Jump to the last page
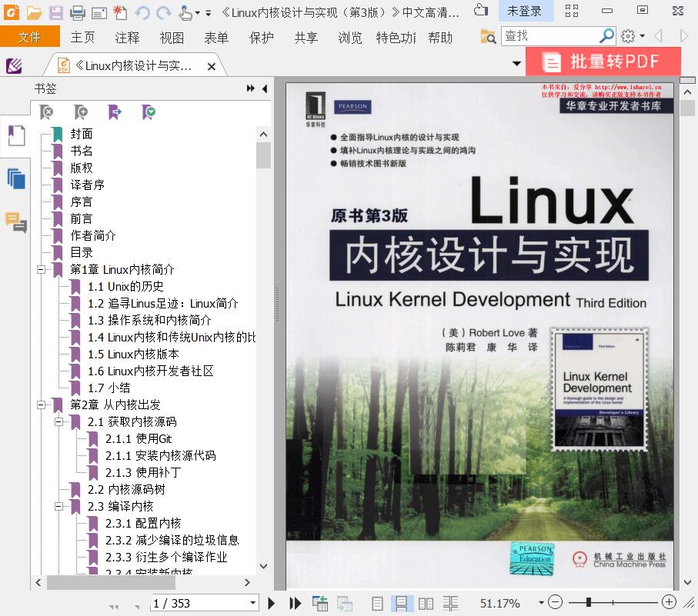The height and width of the screenshot is (616, 698). 296,603
